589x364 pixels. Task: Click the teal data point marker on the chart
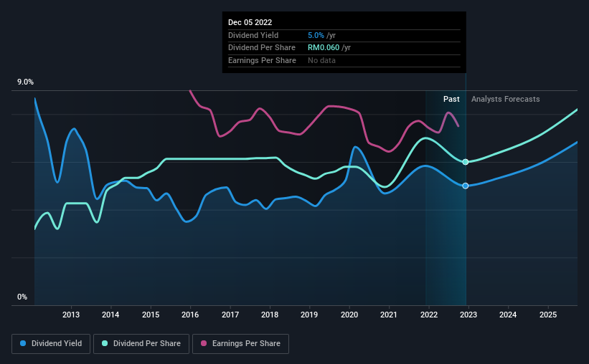point(466,162)
